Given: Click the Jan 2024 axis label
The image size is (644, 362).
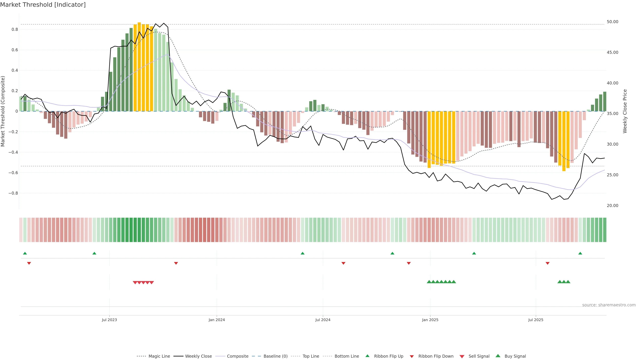Looking at the screenshot, I should 217,320.
